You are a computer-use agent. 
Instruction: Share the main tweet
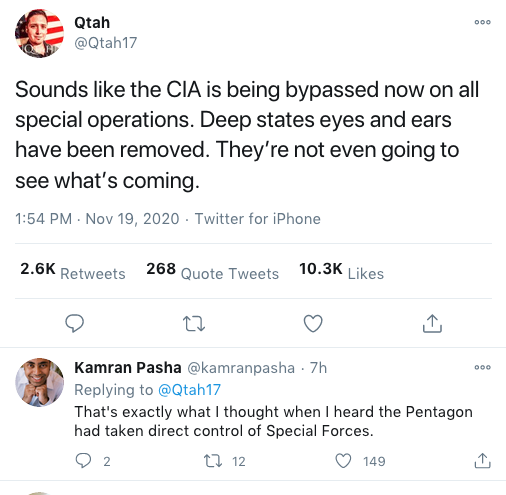(432, 323)
